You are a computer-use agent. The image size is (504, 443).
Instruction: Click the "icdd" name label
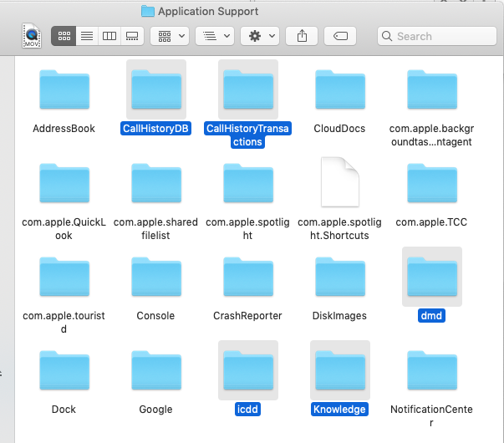click(247, 410)
